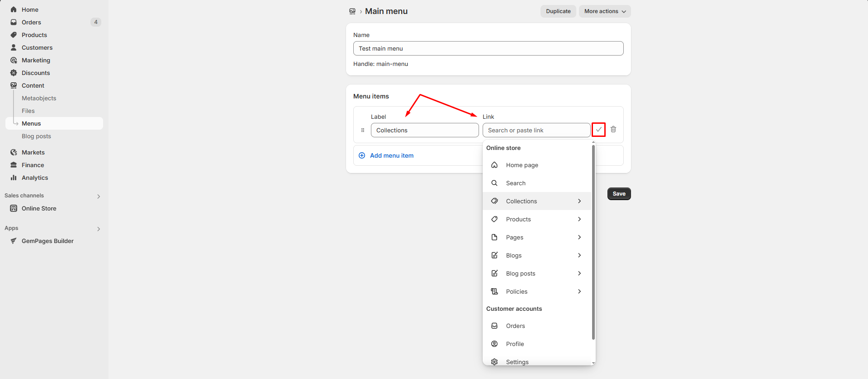Delete the Collections menu item with trash icon
868x379 pixels.
[613, 130]
